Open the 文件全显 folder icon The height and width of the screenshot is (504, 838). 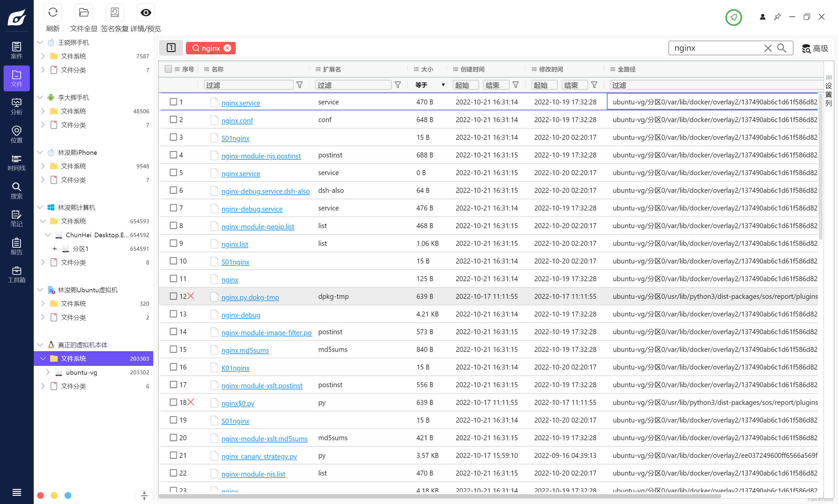coord(83,12)
